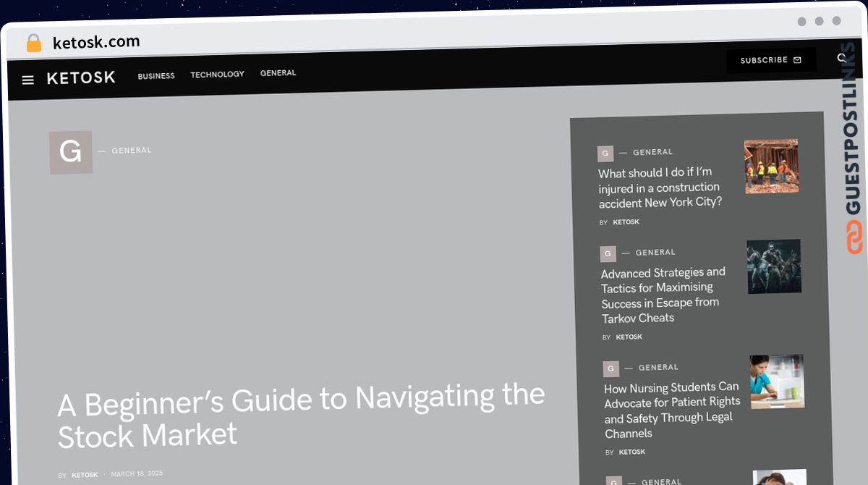
Task: Click General label above construction accident article
Action: click(653, 152)
